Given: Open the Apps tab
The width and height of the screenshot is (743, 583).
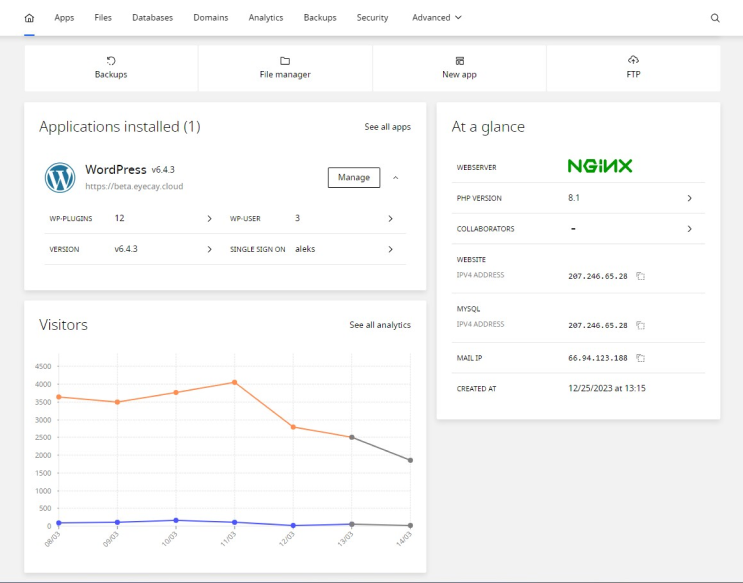Looking at the screenshot, I should coord(64,18).
